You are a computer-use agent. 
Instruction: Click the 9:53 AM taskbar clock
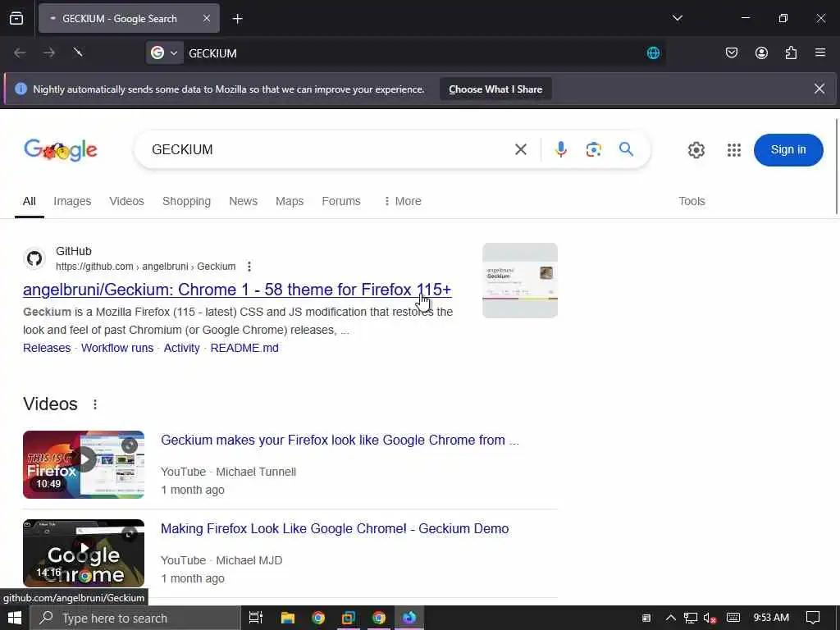771,618
